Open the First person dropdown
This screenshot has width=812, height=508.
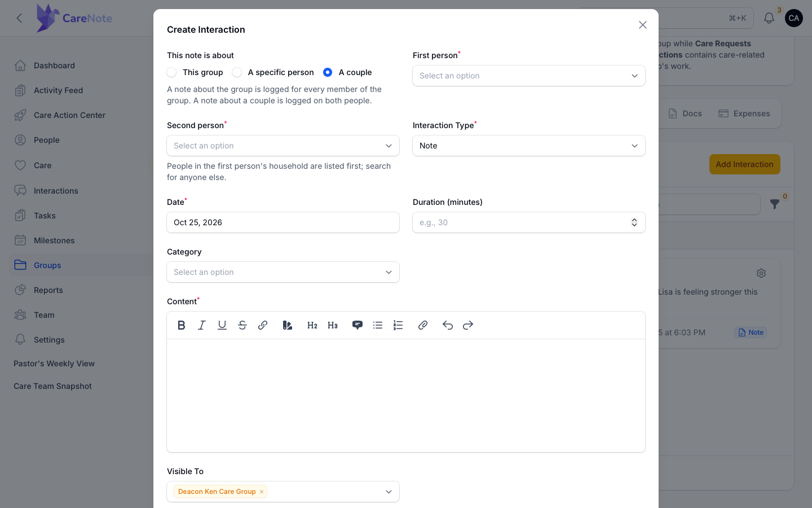pos(529,76)
